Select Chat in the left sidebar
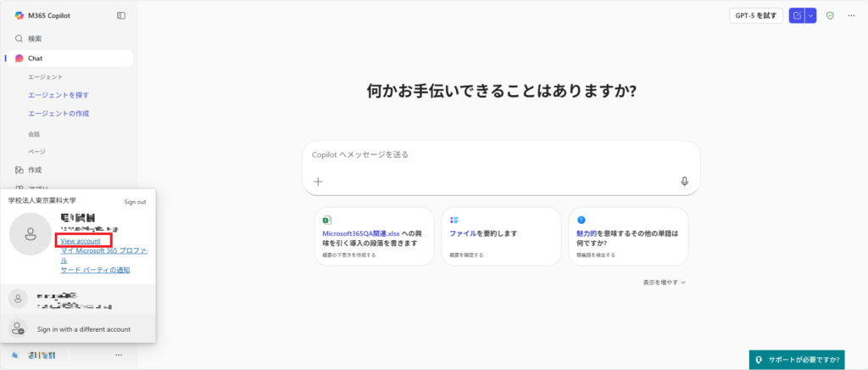Screen dimensions: 868x370 35,59
